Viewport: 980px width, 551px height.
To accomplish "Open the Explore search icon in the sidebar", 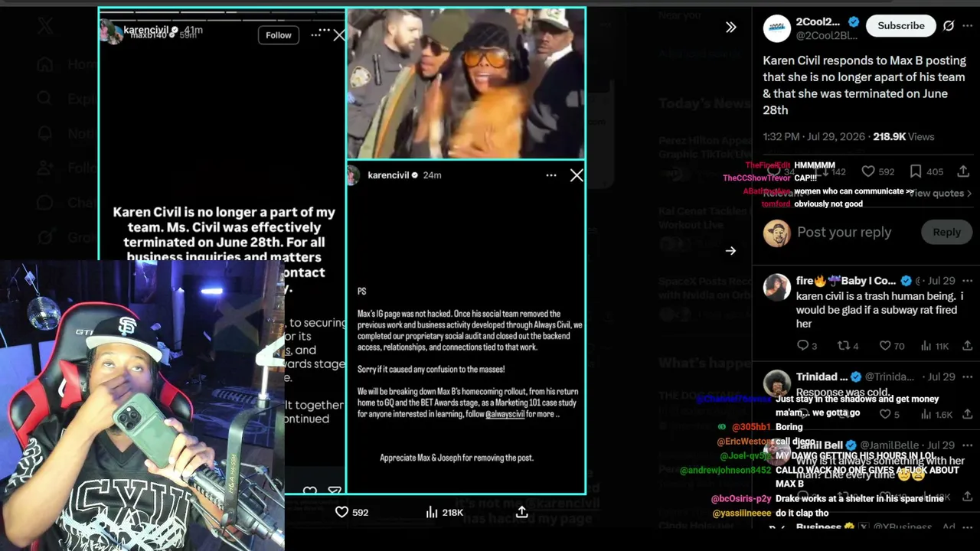I will (x=45, y=99).
